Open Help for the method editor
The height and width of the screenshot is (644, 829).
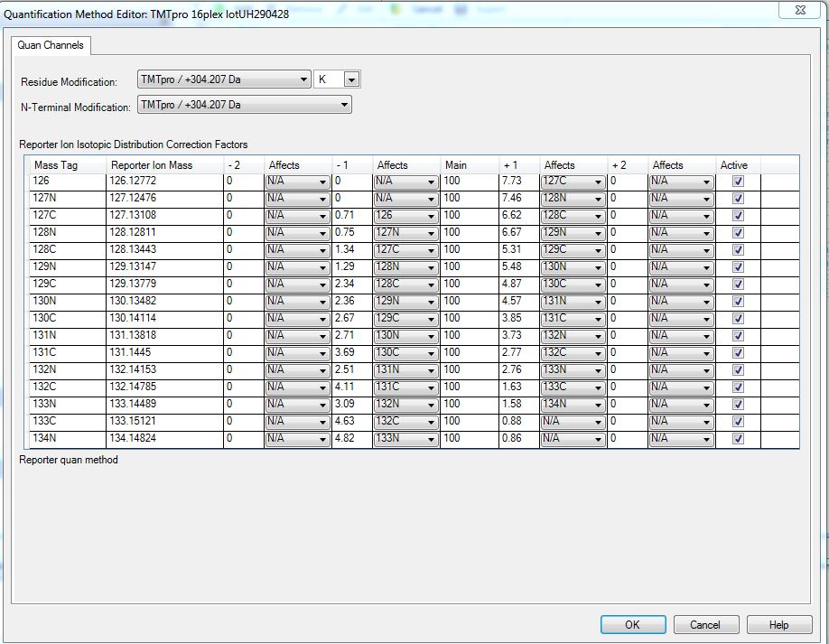(x=778, y=624)
